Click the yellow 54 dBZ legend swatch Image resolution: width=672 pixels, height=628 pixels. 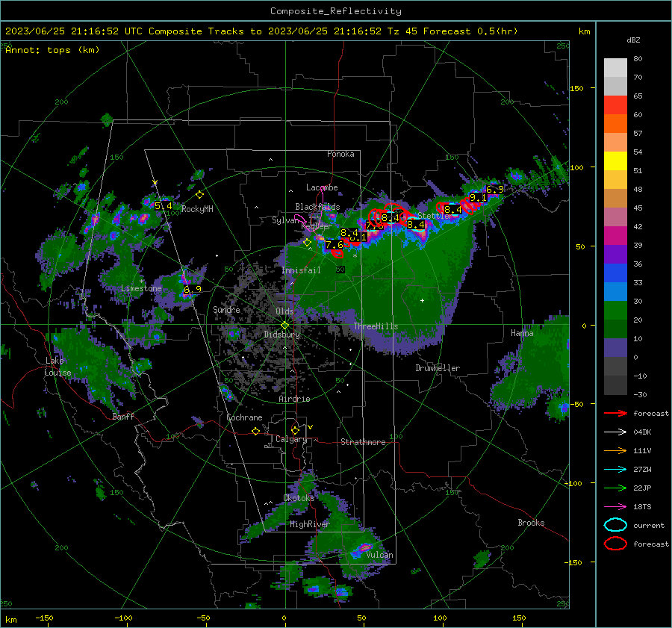pos(615,161)
